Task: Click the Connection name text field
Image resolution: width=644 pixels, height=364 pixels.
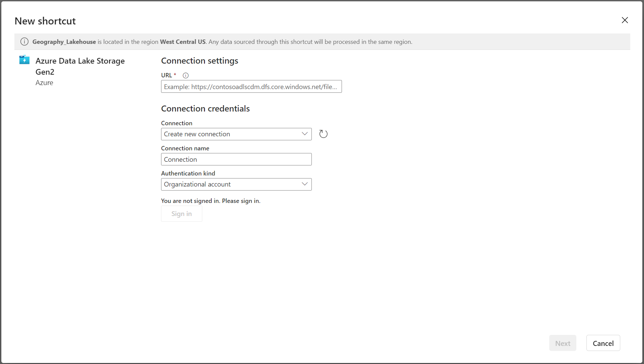Action: pyautogui.click(x=236, y=159)
